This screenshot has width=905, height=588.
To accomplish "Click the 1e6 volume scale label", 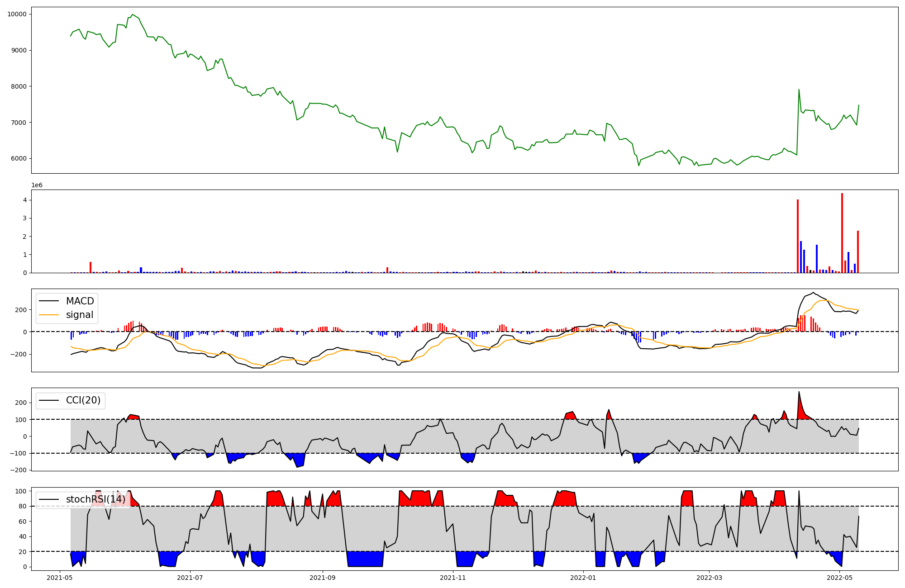I will [37, 185].
